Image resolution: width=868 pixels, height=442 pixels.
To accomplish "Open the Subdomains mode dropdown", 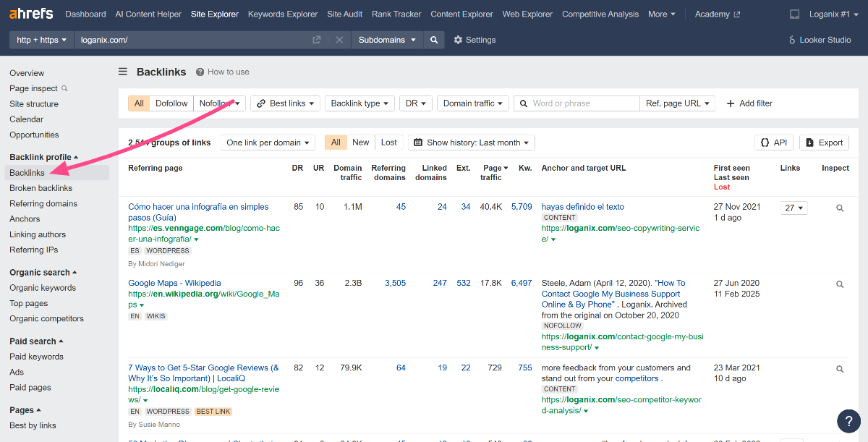I will point(388,40).
